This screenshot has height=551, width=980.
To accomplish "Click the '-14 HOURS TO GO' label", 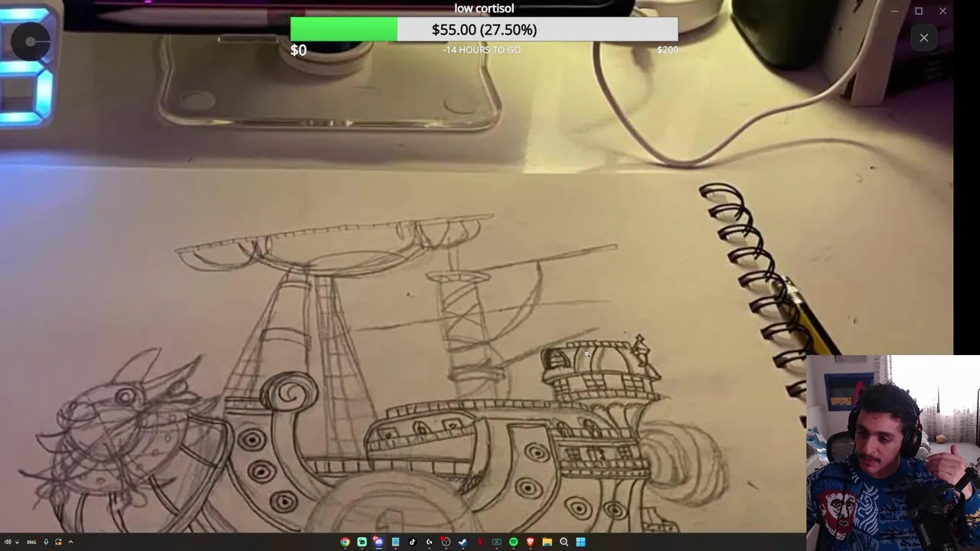I will coord(482,50).
